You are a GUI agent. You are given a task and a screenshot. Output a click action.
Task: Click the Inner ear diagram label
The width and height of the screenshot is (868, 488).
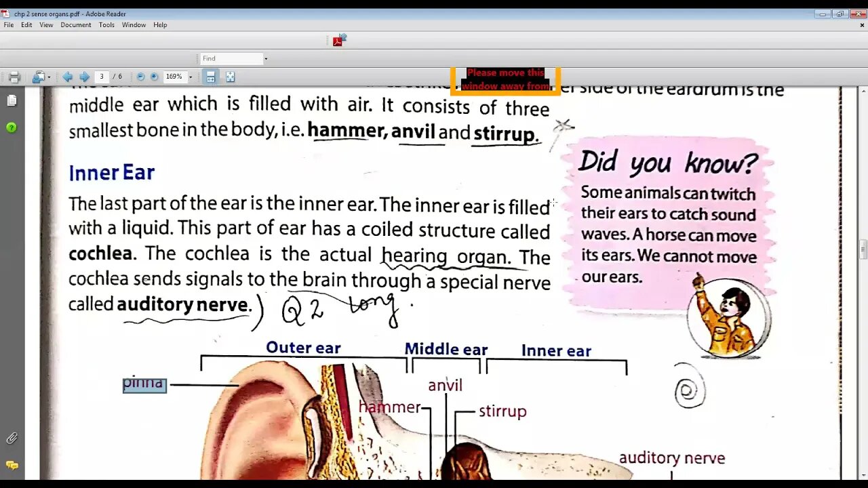(556, 350)
